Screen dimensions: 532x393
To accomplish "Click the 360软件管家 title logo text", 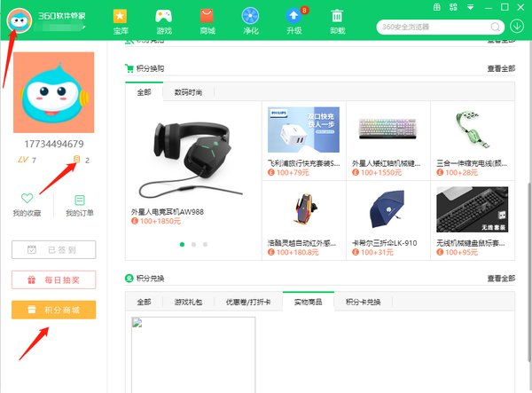I will (x=62, y=16).
